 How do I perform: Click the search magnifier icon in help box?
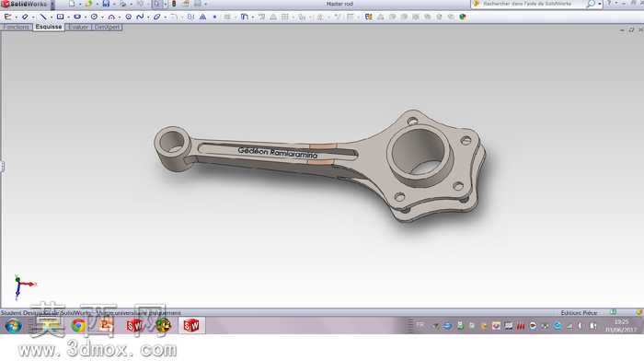(x=591, y=4)
